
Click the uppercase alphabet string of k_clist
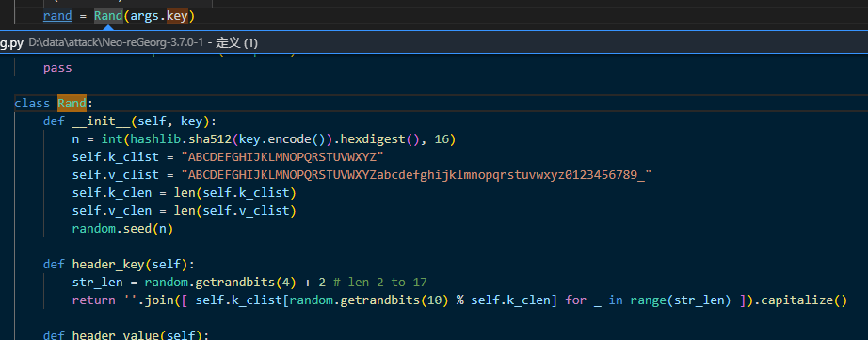point(282,157)
